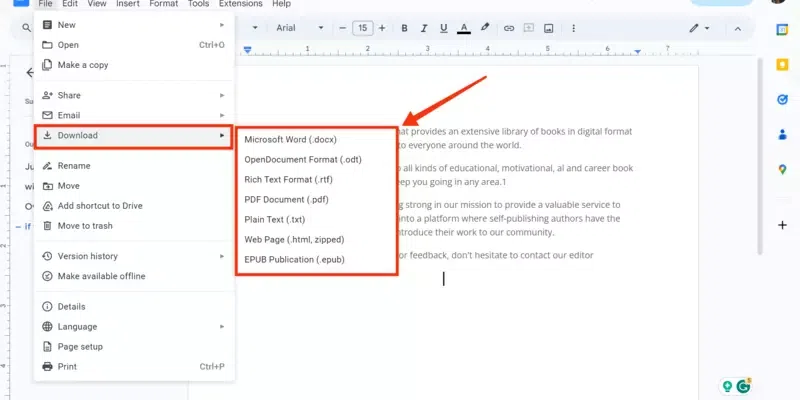This screenshot has height=400, width=800.
Task: Open the dropdown arrow left of Arial
Action: point(255,28)
